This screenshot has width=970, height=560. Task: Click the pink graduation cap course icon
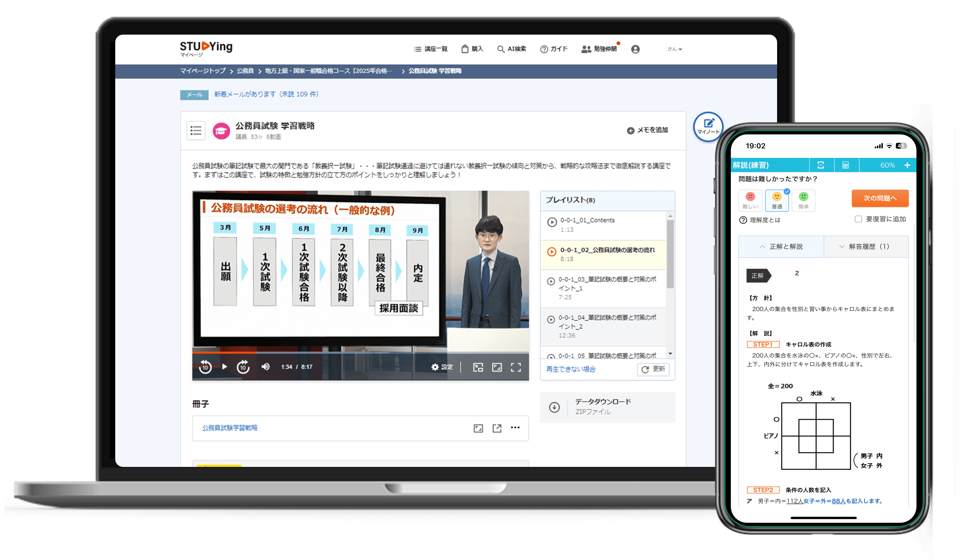[221, 131]
